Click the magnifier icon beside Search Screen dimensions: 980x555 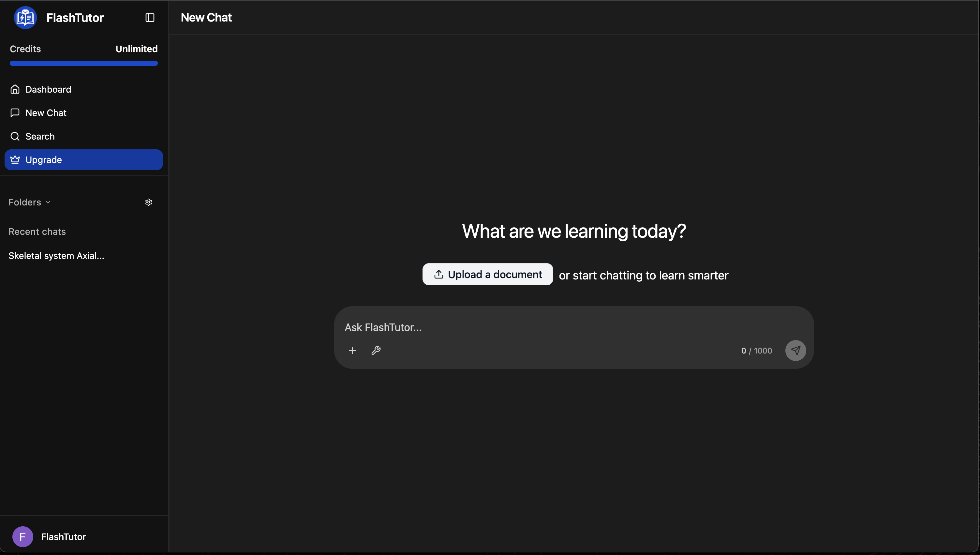15,136
